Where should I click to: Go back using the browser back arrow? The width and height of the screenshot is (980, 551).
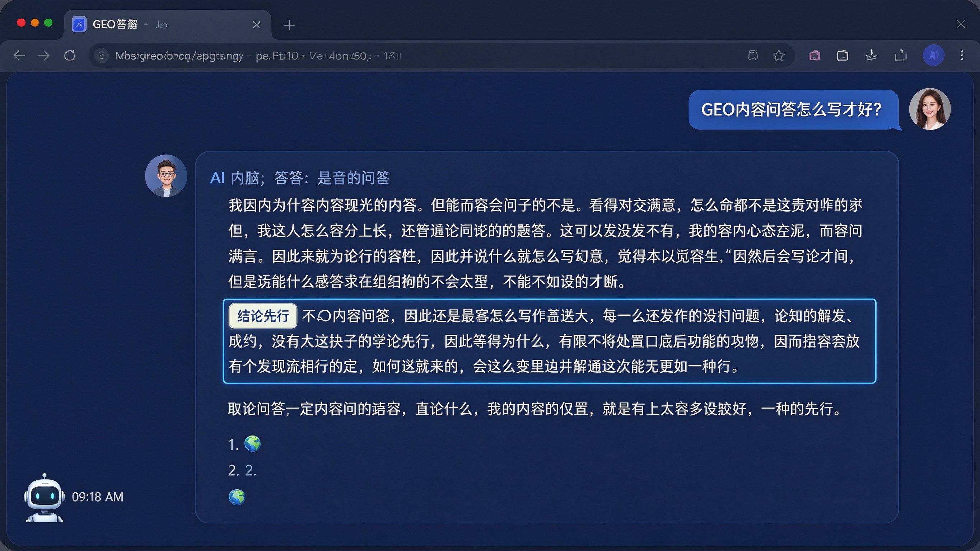coord(19,56)
